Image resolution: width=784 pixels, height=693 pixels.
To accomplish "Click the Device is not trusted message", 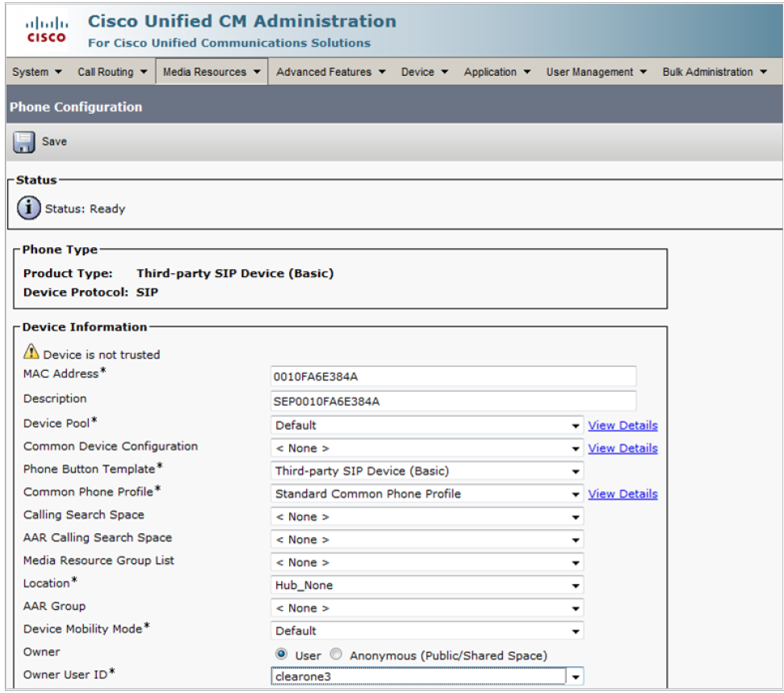I will click(102, 355).
